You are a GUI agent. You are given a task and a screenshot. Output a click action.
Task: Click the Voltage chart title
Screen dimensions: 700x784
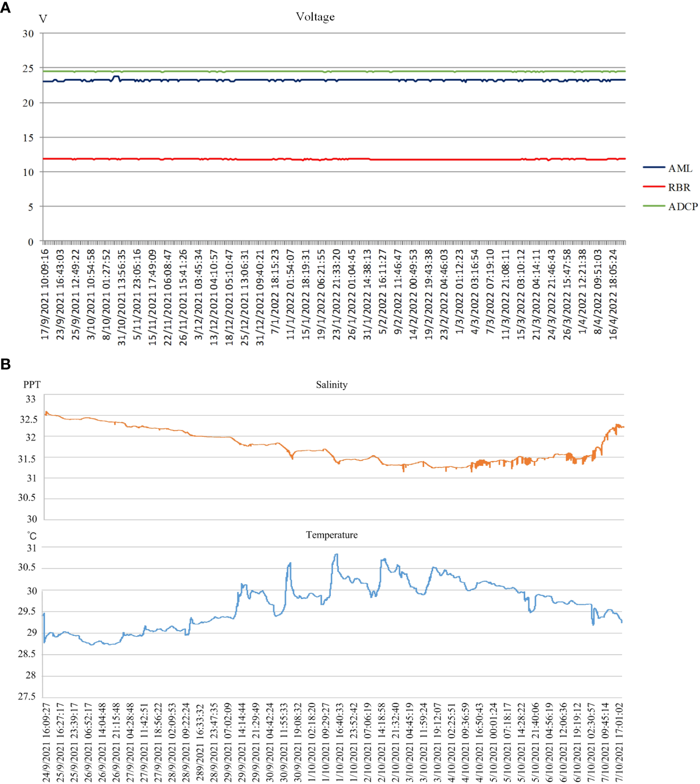[x=315, y=17]
